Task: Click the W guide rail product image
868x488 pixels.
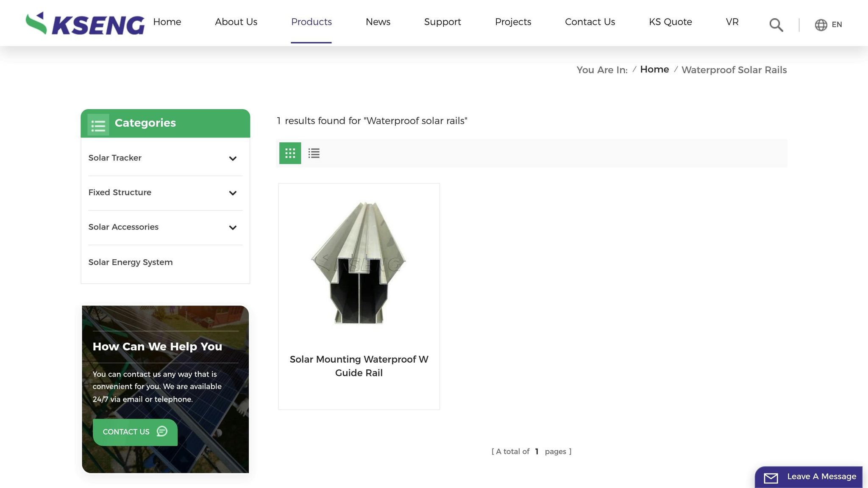Action: [x=359, y=263]
